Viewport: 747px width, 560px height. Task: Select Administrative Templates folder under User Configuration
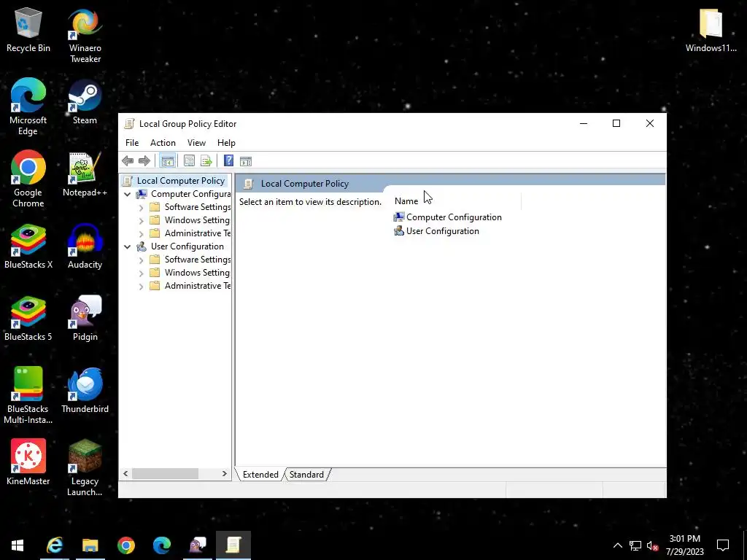[x=197, y=286]
